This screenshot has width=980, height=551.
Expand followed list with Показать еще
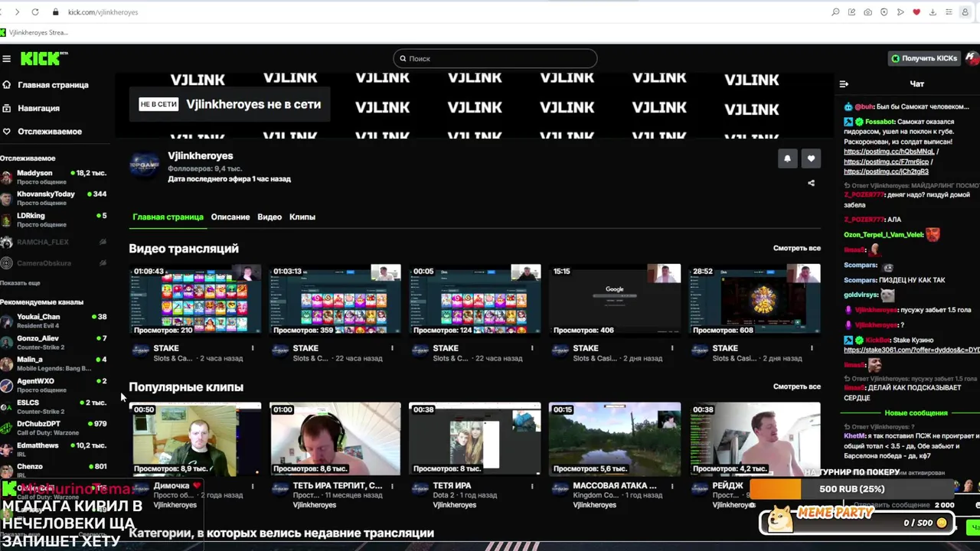coord(20,283)
